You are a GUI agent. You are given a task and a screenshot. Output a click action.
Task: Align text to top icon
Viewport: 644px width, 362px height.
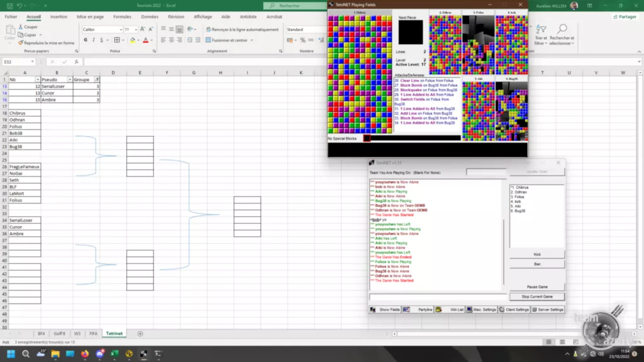pyautogui.click(x=163, y=29)
